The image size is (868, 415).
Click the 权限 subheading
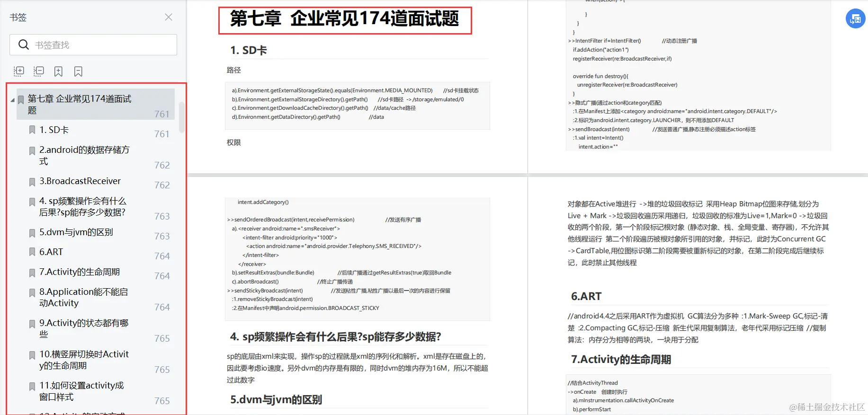(x=234, y=142)
